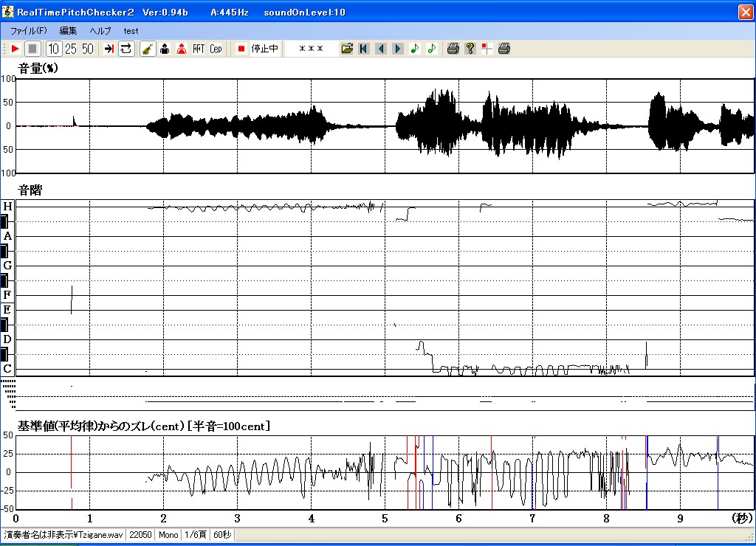Screen dimensions: 756x546
Task: Select the 10 second display range
Action: (53, 49)
